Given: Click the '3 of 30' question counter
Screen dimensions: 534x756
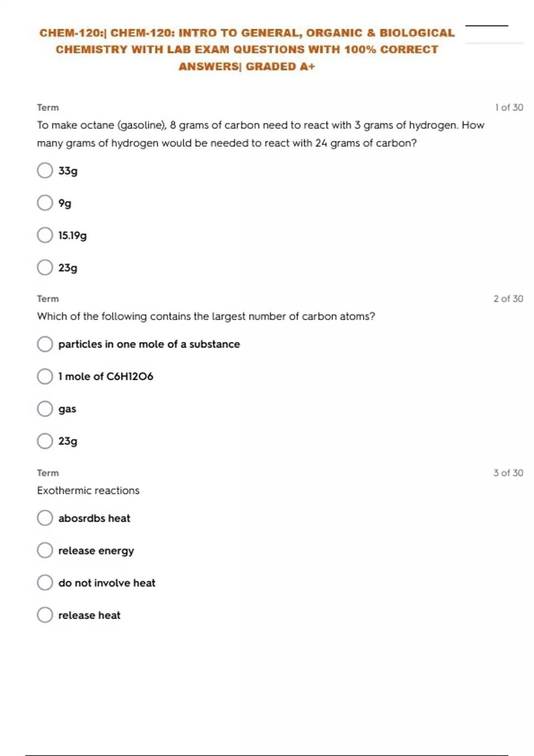Looking at the screenshot, I should pos(508,473).
